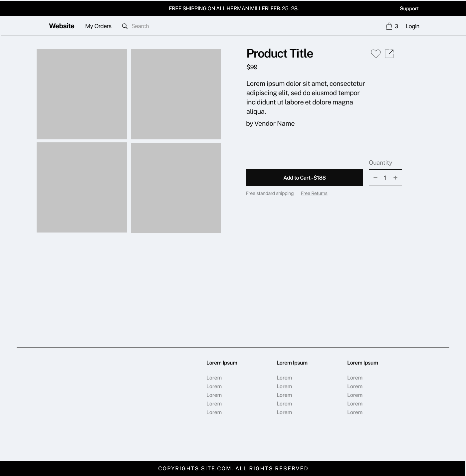Open Support in the top banner
Image resolution: width=466 pixels, height=476 pixels.
[409, 9]
